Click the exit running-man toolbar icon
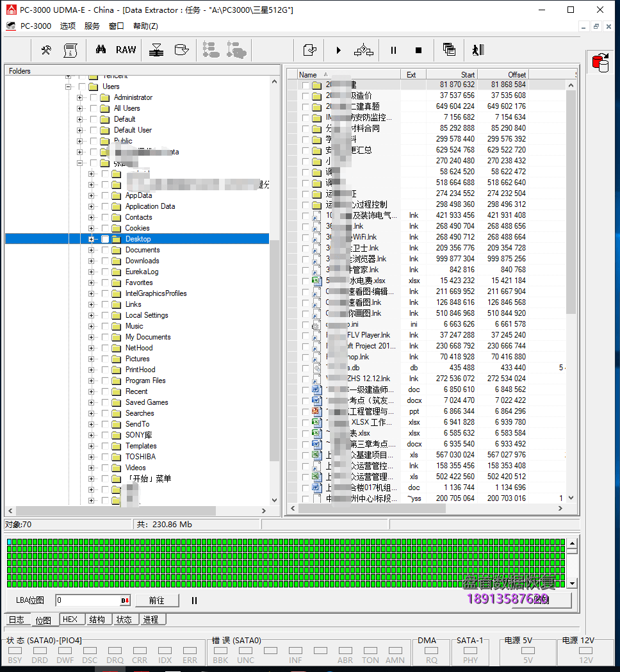Viewport: 620px width, 672px height. coord(478,50)
